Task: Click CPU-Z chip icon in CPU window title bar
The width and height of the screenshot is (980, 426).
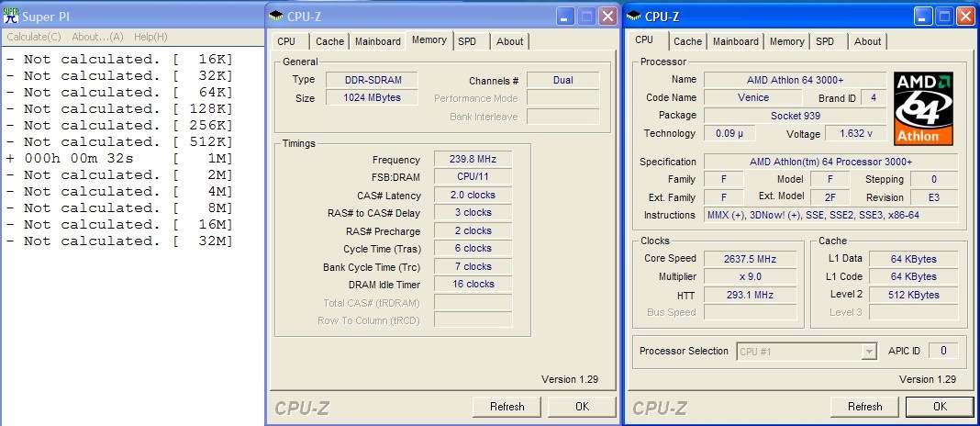Action: (633, 17)
